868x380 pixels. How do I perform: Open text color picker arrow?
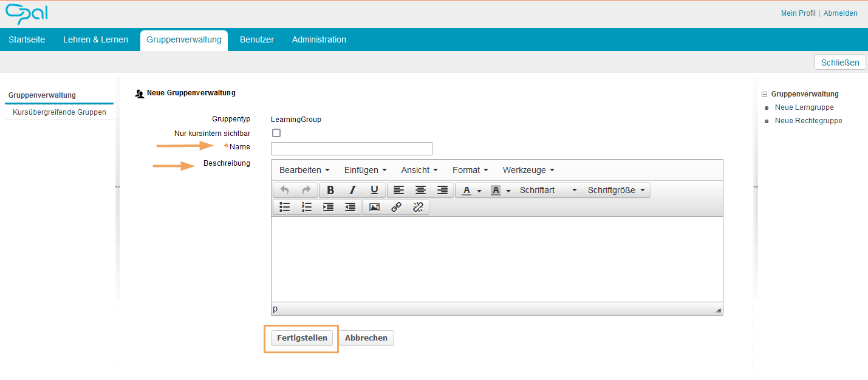coord(479,191)
